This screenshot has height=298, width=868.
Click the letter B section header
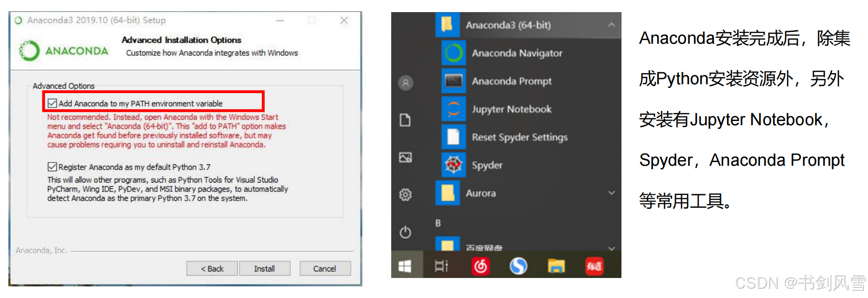(x=438, y=223)
